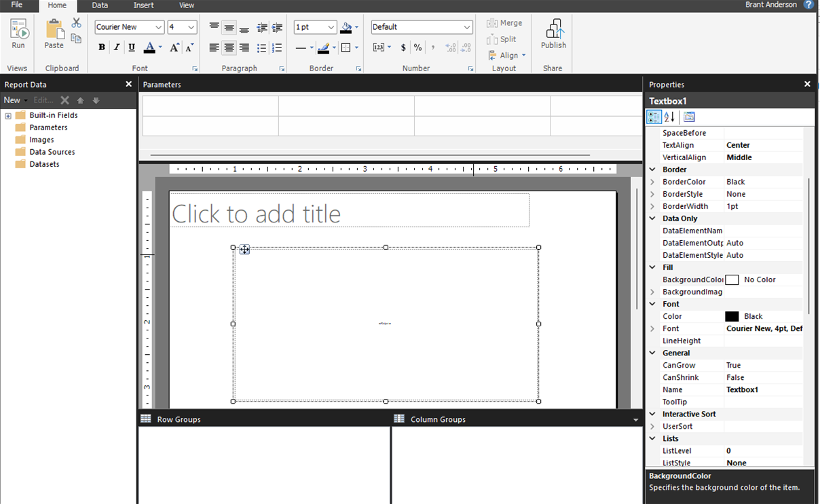Apply percent number format
This screenshot has height=504, width=820.
click(x=418, y=47)
